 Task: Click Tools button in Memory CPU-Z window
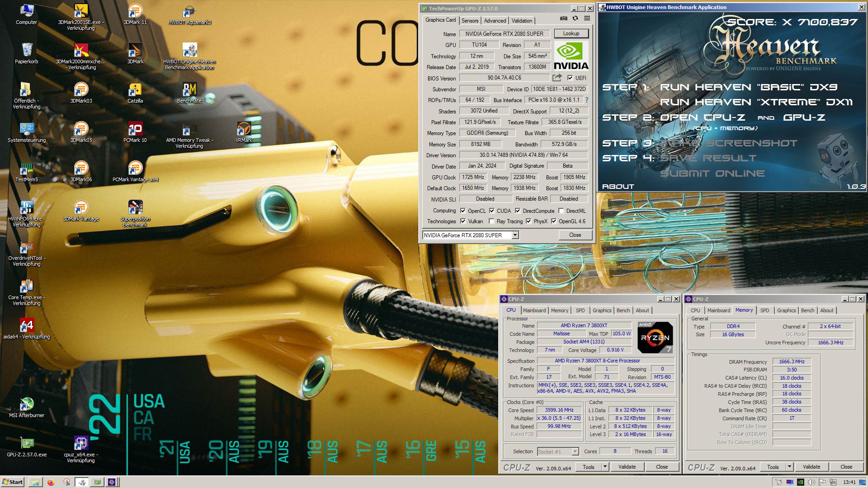(x=773, y=467)
